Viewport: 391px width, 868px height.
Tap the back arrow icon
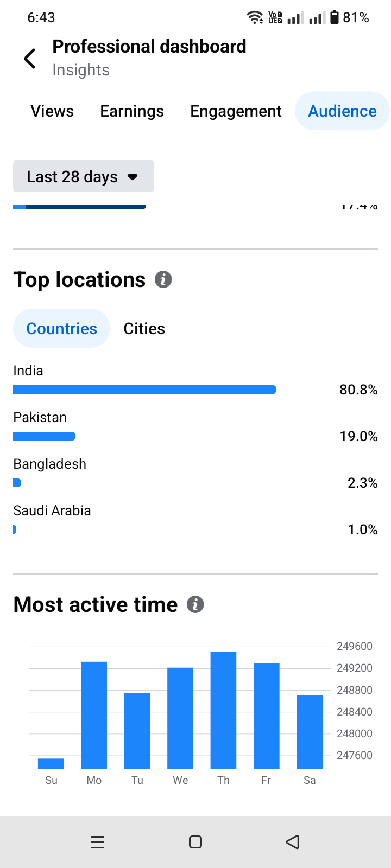pyautogui.click(x=30, y=59)
